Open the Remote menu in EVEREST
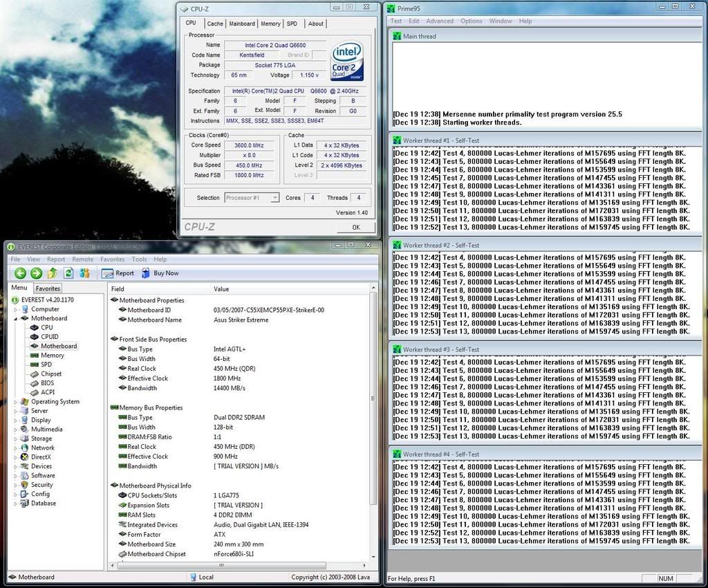Viewport: 708px width, 588px height. (83, 259)
